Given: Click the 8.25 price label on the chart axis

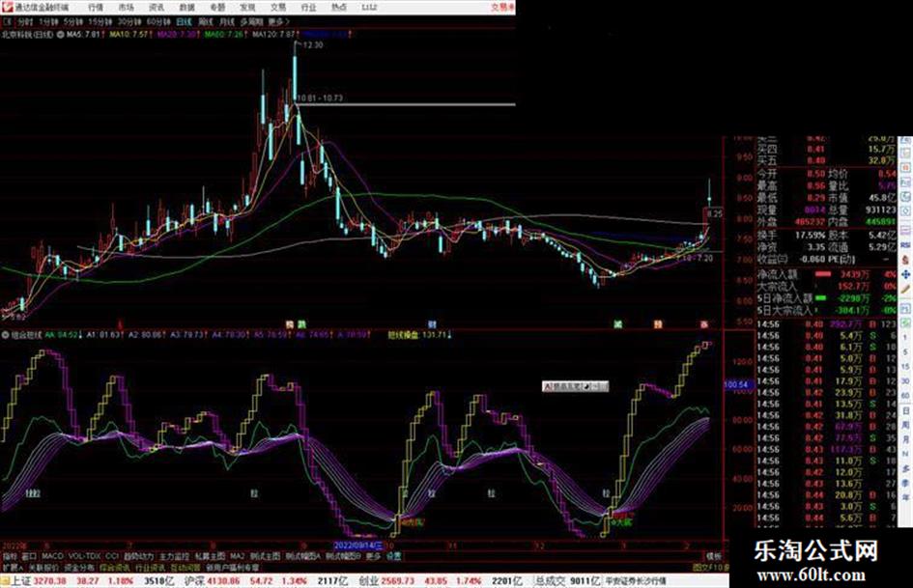Looking at the screenshot, I should point(715,213).
